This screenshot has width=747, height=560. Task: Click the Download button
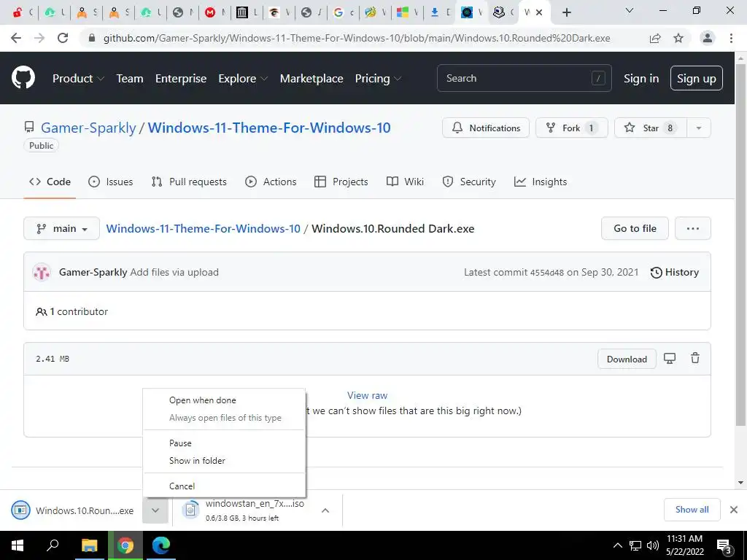(627, 359)
